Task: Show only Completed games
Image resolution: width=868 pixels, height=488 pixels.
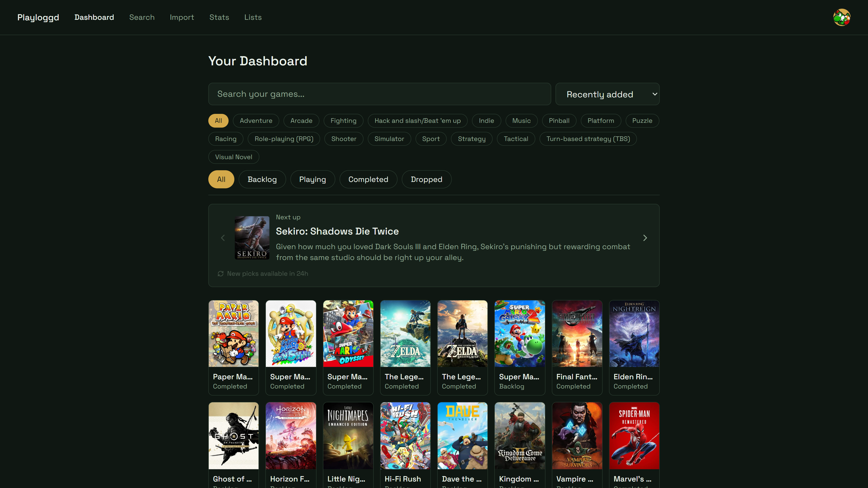Action: [368, 179]
